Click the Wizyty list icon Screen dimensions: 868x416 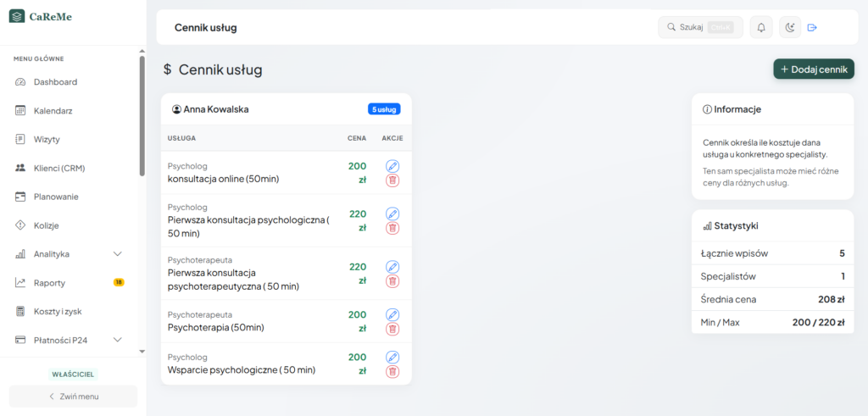tap(20, 140)
